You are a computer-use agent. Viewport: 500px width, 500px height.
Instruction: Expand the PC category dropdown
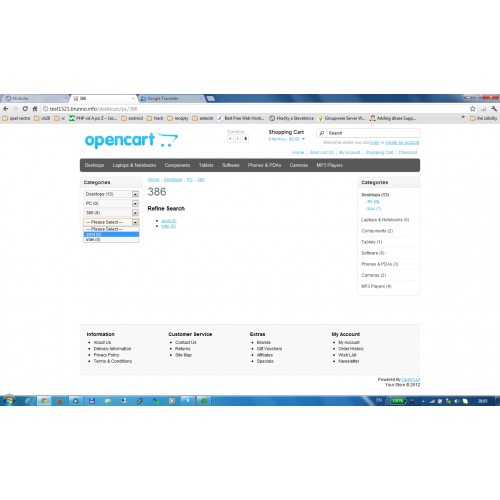point(111,203)
